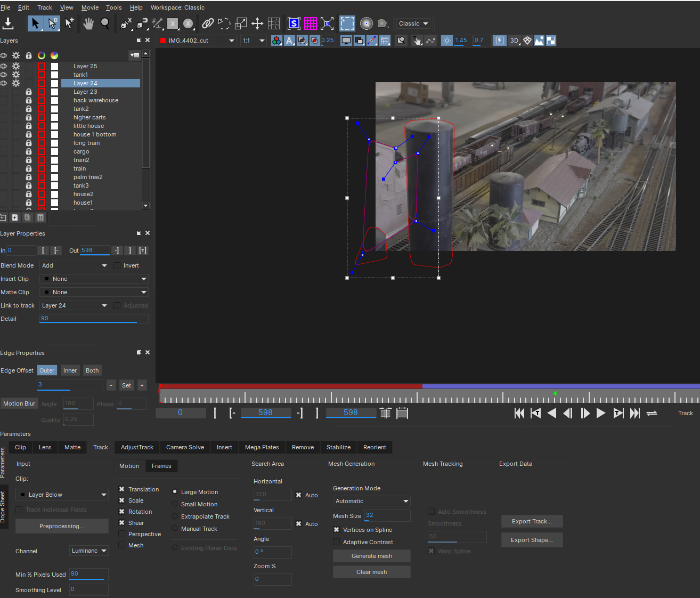Switch to the Camera Solve tab
Screen dimensions: 700x598
pos(185,447)
